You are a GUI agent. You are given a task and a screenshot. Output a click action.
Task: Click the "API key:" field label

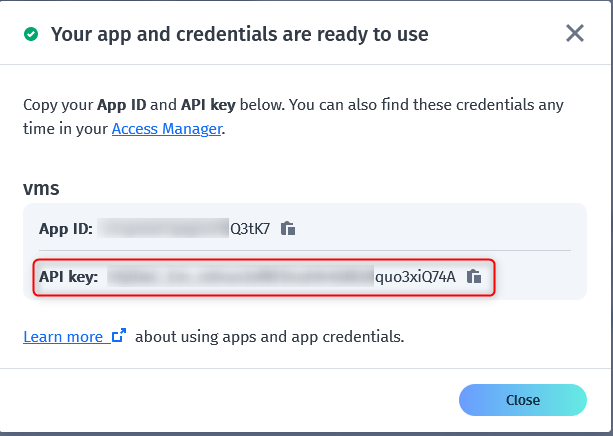point(68,277)
